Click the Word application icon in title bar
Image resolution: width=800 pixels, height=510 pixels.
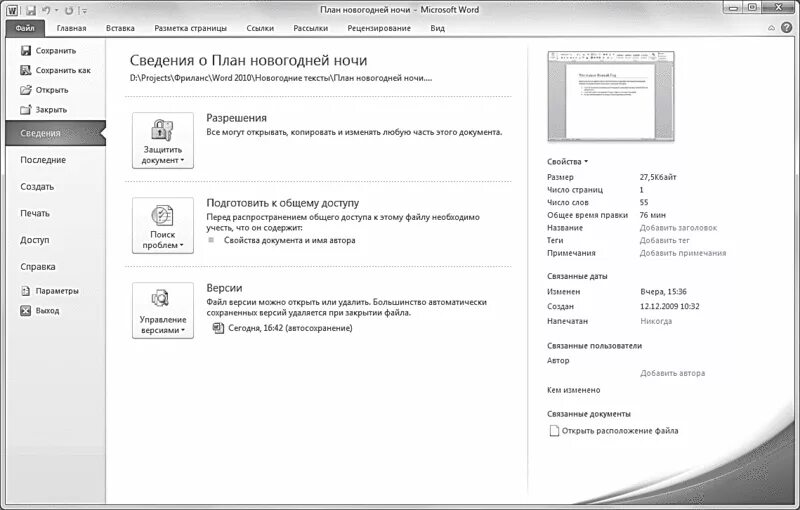(12, 10)
